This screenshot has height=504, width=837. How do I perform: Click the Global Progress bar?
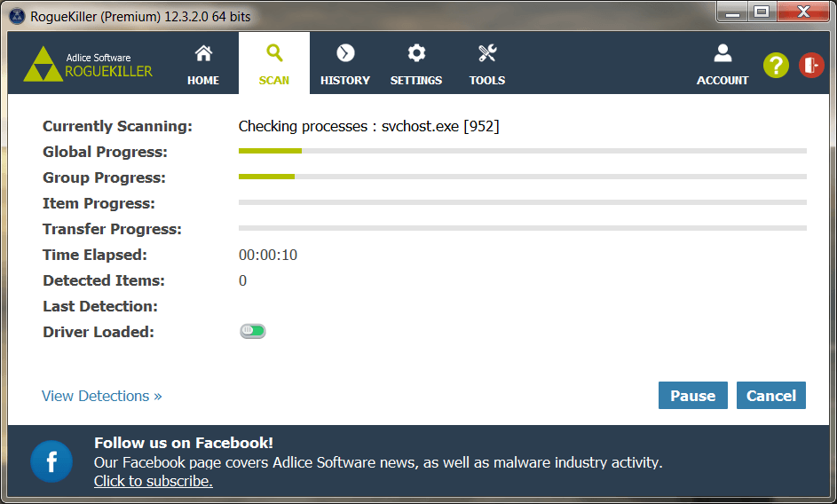[x=522, y=152]
